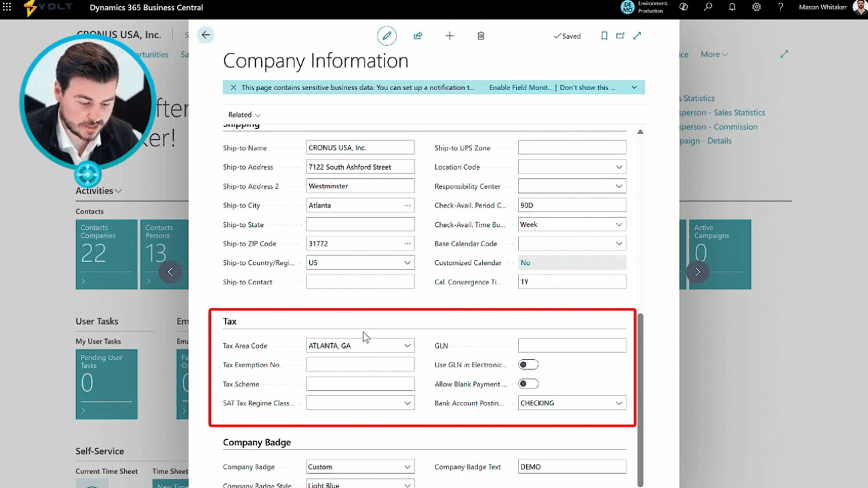
Task: Click Salesperson - Sales Statistics link
Action: click(x=722, y=113)
